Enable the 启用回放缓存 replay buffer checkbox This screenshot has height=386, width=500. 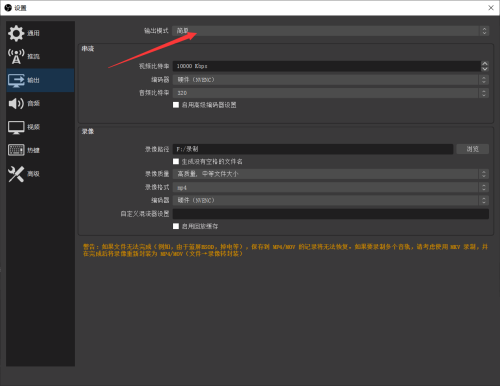tap(176, 226)
